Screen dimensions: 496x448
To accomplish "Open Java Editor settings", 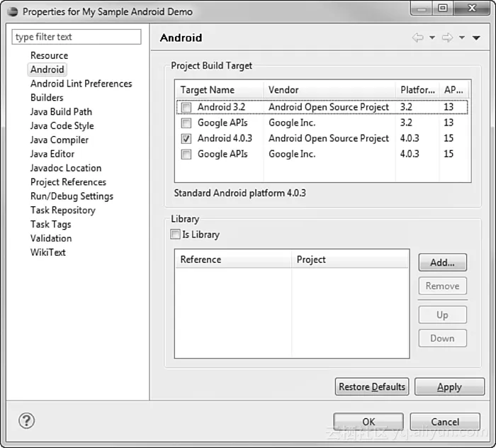I will (x=52, y=154).
